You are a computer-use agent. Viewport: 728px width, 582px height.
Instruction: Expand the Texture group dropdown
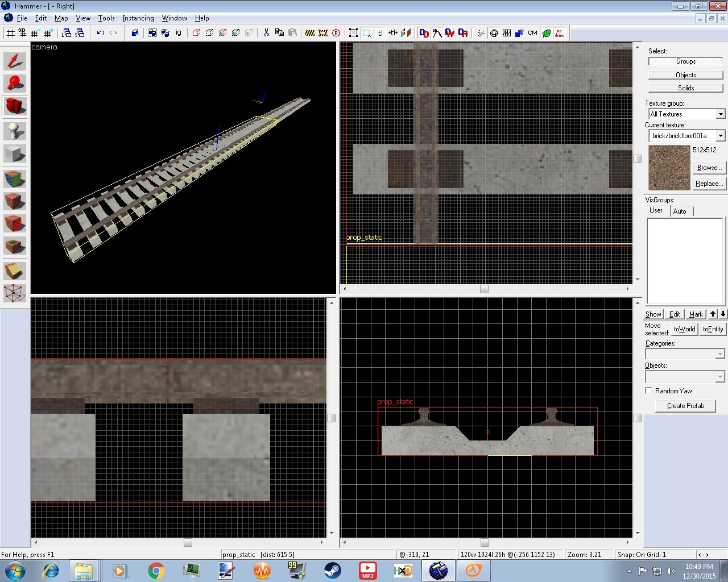click(721, 114)
